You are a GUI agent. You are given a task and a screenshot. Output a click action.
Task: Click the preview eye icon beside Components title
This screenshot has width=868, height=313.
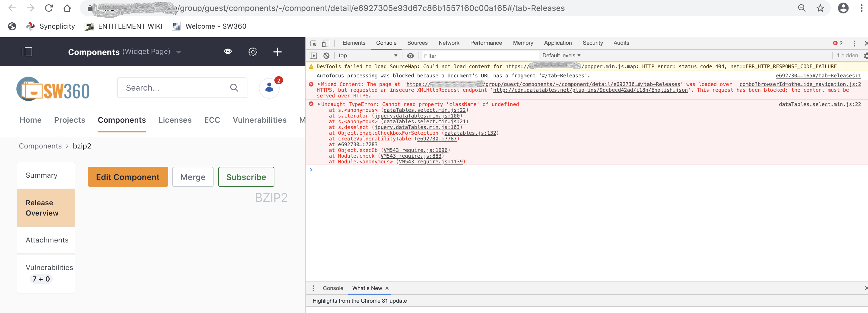(228, 52)
